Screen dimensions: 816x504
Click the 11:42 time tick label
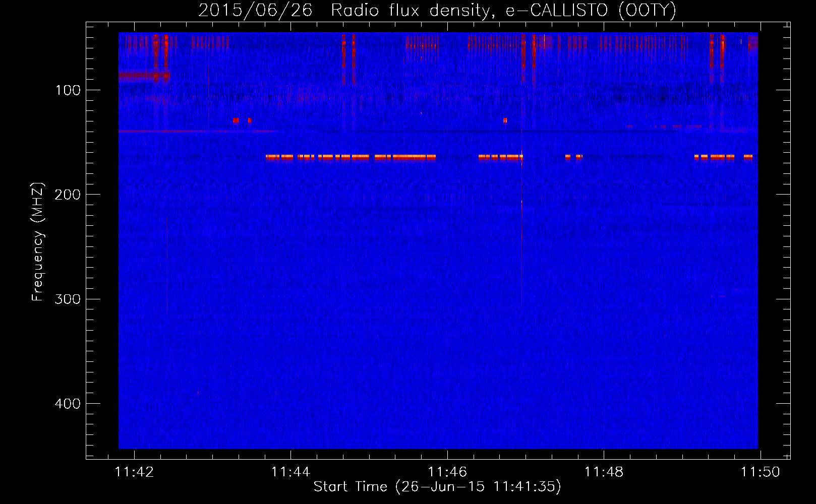click(x=134, y=472)
